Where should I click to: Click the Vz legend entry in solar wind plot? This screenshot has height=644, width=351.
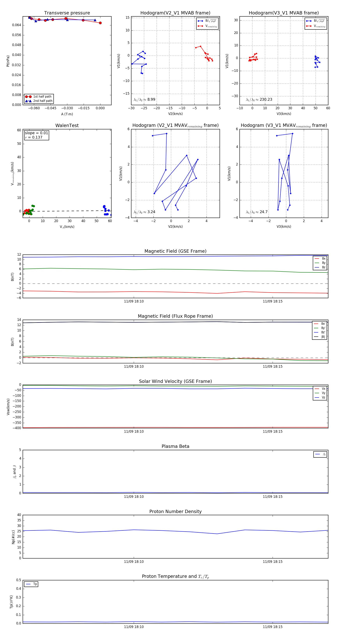(x=320, y=398)
